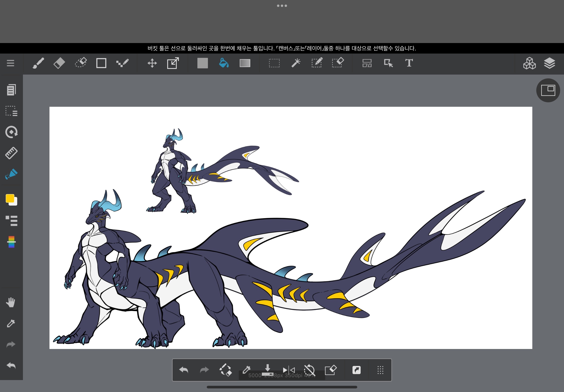
Task: Toggle brush/eraser switch in shortcut bar
Action: [x=225, y=370]
